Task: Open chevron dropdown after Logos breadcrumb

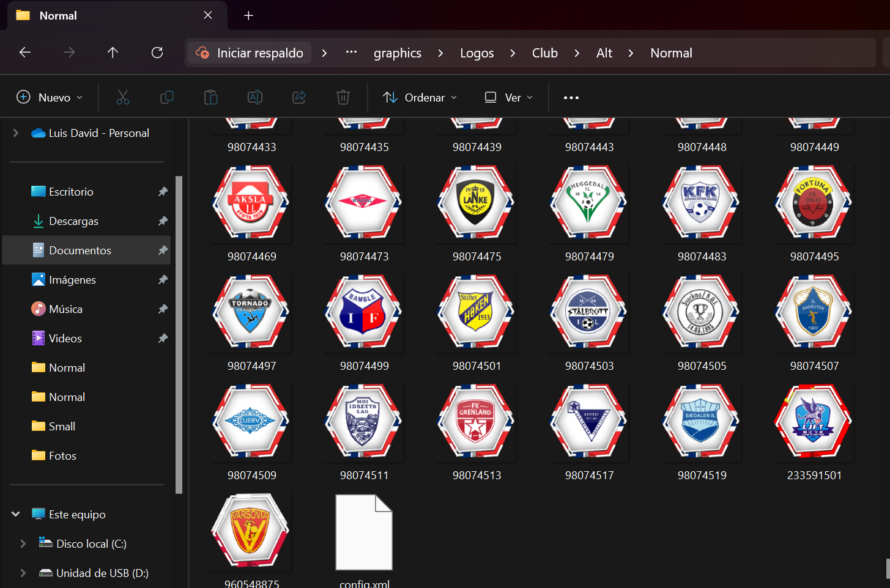Action: [x=513, y=53]
